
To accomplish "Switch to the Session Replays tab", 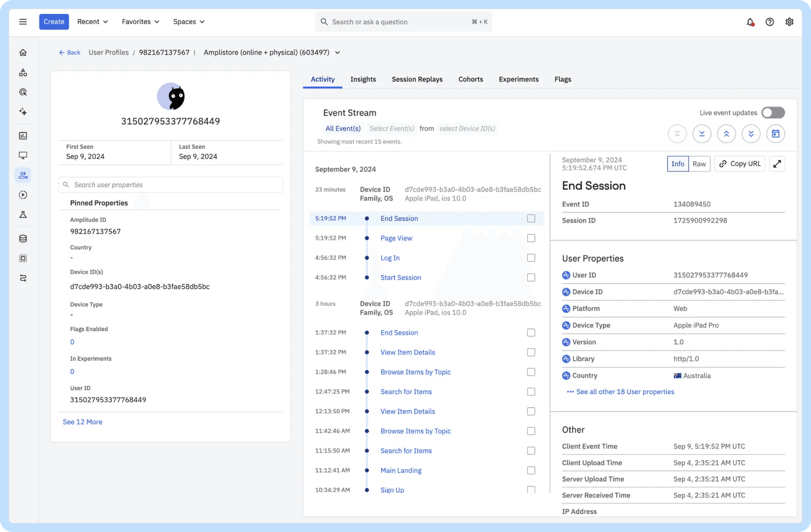I will 417,79.
